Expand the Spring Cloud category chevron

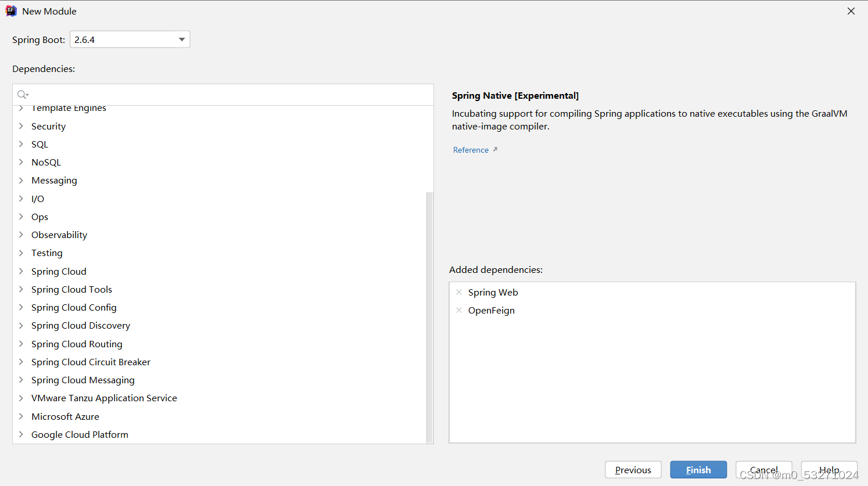[21, 271]
